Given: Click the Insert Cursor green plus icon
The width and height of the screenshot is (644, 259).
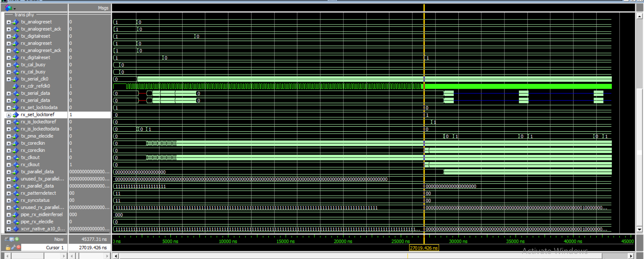Looking at the screenshot, I should 17,239.
